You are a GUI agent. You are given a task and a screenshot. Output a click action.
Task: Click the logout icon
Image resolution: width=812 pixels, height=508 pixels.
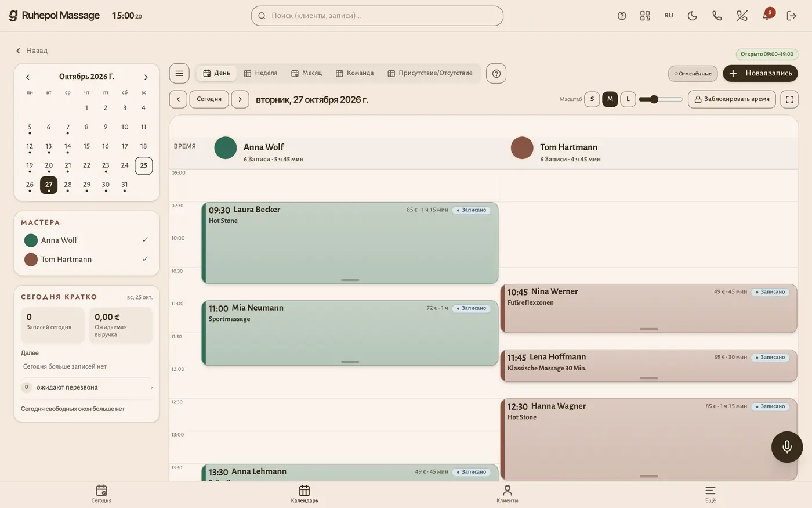coord(792,16)
